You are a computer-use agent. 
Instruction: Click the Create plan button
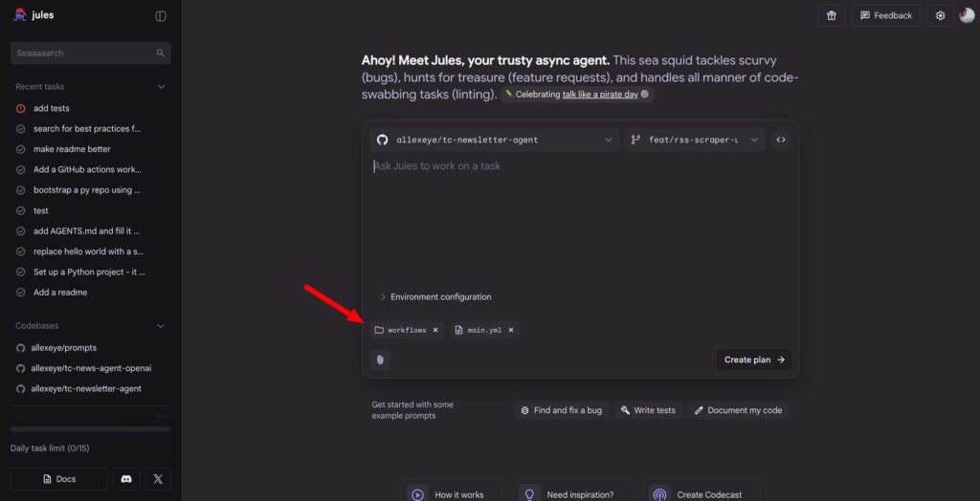pyautogui.click(x=754, y=359)
